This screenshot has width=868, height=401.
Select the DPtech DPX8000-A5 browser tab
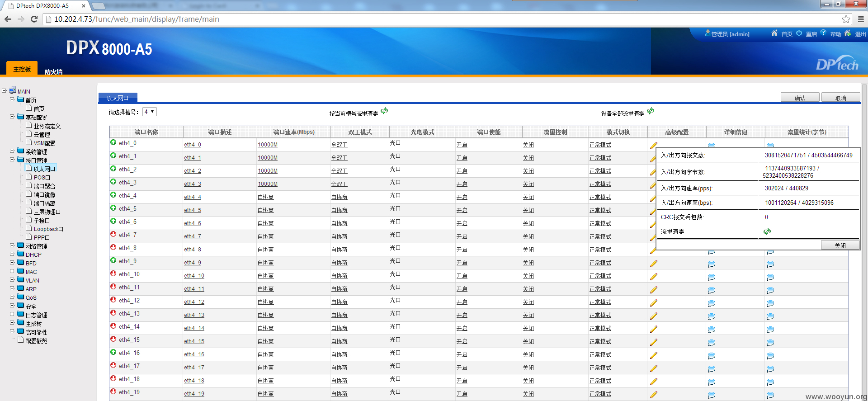point(46,6)
